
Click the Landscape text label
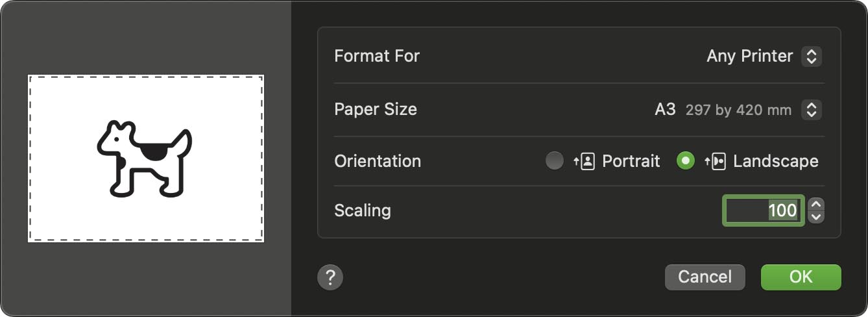pyautogui.click(x=775, y=161)
